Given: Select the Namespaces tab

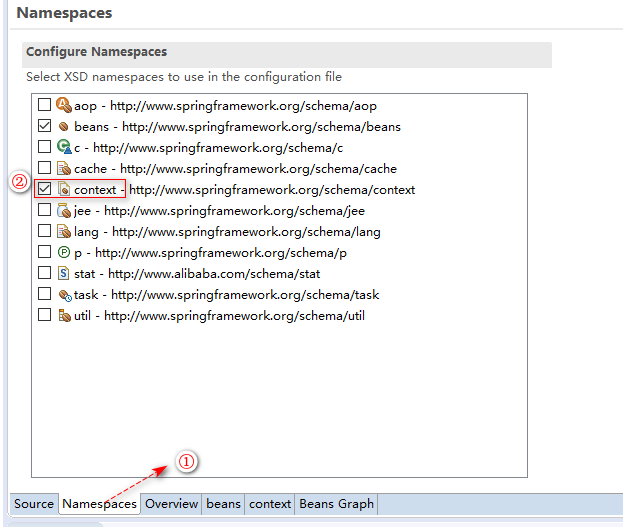Looking at the screenshot, I should (x=99, y=504).
